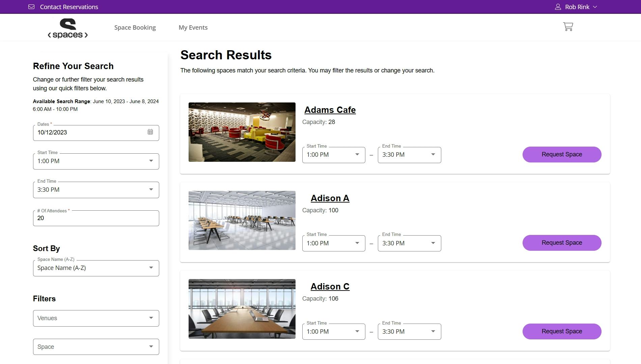The height and width of the screenshot is (364, 641).
Task: Click the Adison A photo thumbnail
Action: [242, 220]
